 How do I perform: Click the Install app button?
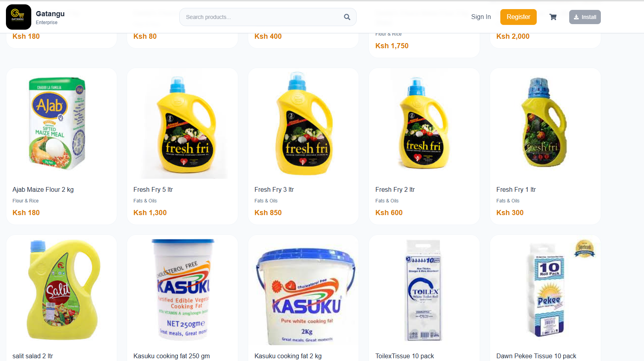point(585,17)
